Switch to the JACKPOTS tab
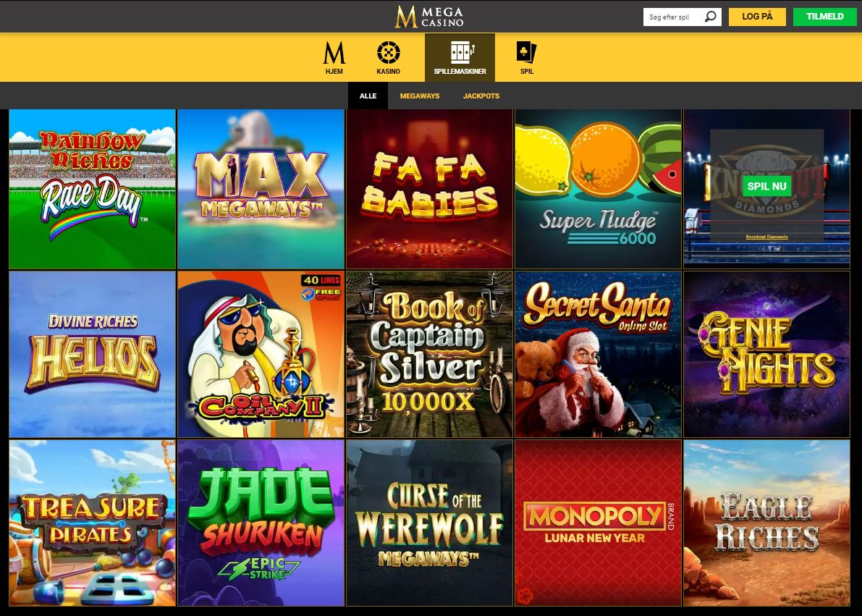Image resolution: width=862 pixels, height=616 pixels. click(481, 96)
